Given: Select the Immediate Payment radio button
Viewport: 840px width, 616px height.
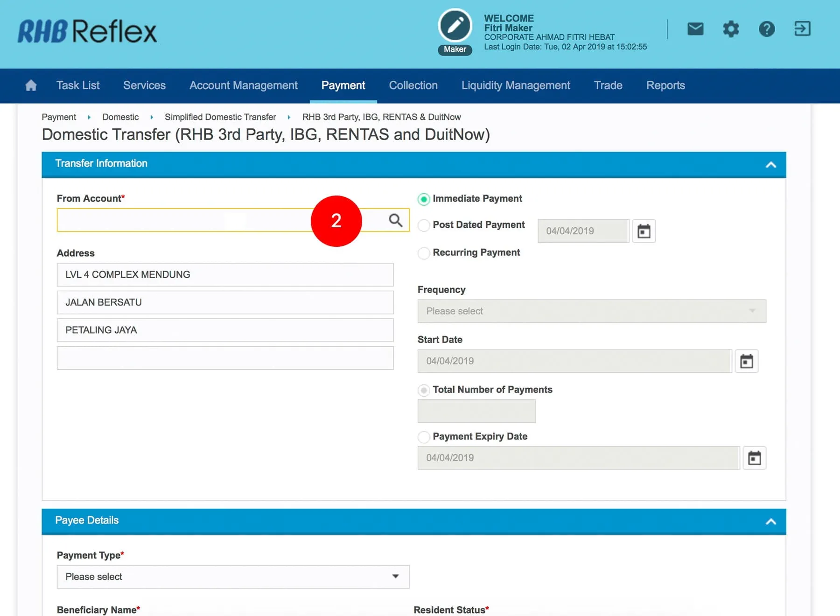Looking at the screenshot, I should (x=424, y=199).
